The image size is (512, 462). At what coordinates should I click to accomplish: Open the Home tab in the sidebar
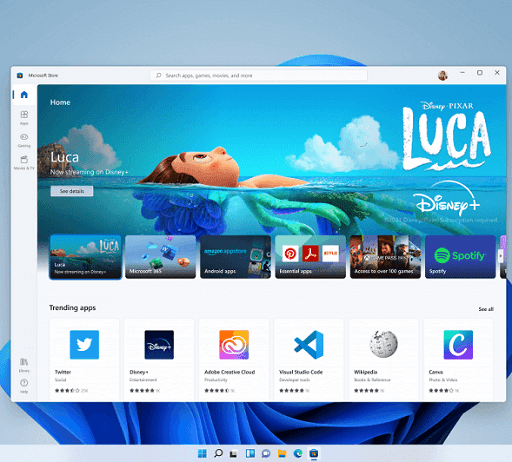tap(24, 95)
